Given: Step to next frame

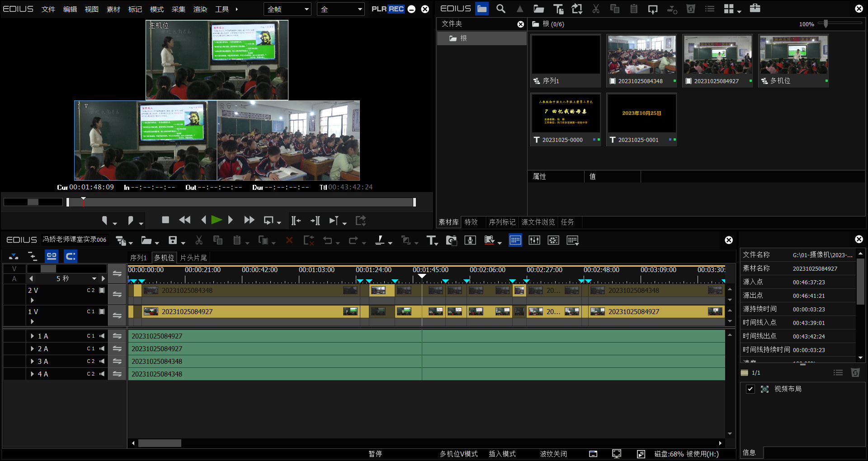Looking at the screenshot, I should click(231, 220).
